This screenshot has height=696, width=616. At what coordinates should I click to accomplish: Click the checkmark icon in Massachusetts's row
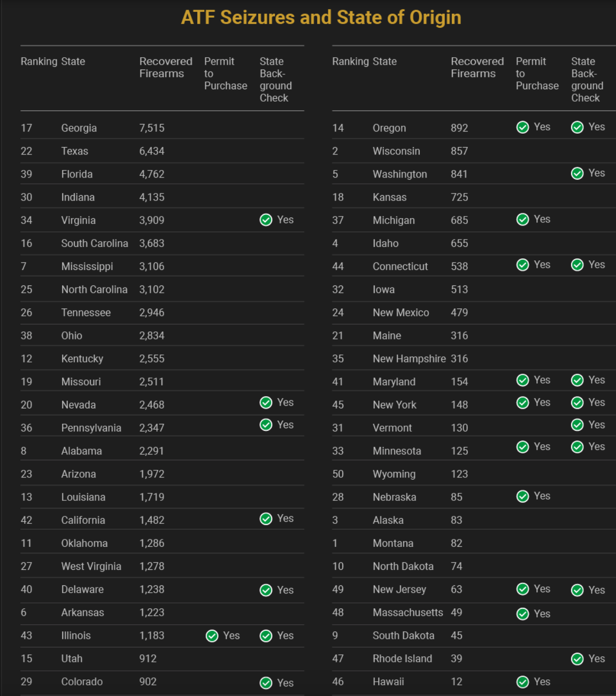point(522,614)
